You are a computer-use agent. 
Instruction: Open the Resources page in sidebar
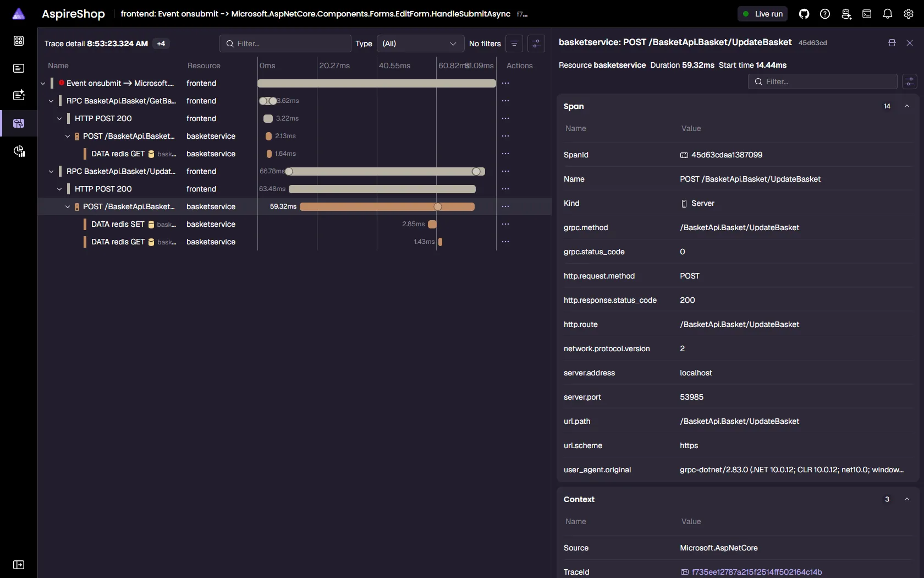tap(19, 41)
